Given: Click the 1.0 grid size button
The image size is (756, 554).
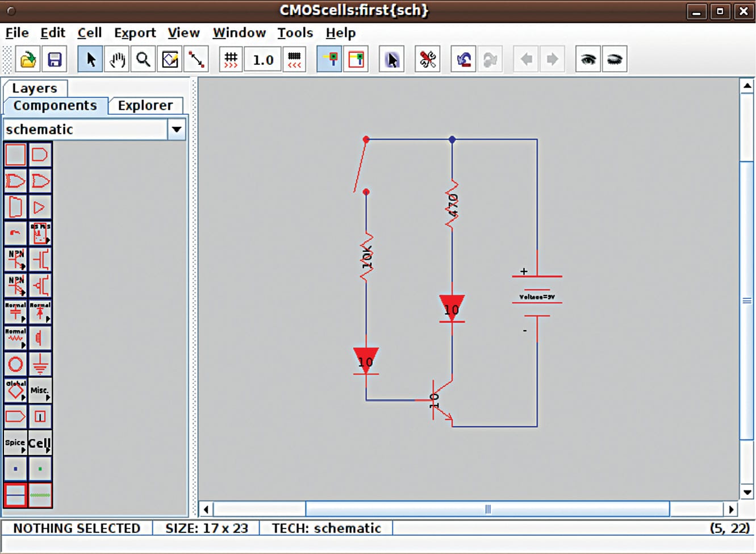Looking at the screenshot, I should tap(263, 60).
